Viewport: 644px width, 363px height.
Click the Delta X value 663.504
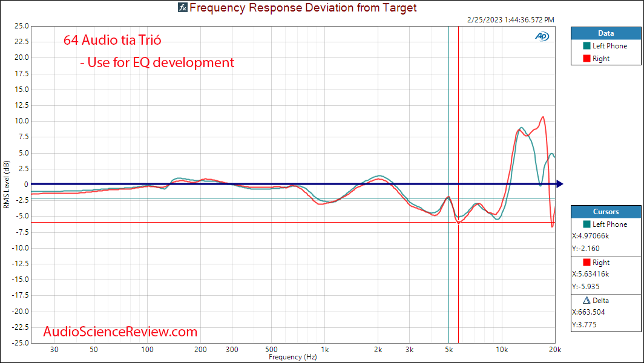click(588, 312)
